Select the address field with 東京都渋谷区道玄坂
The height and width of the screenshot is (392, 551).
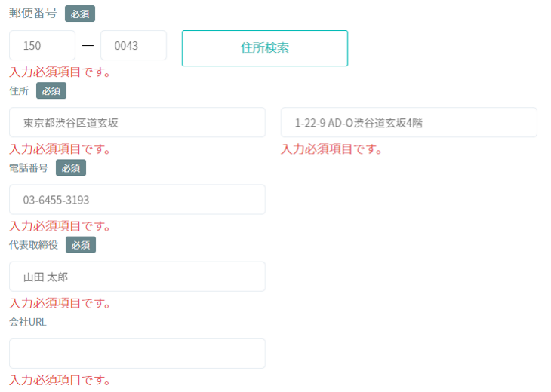(137, 122)
